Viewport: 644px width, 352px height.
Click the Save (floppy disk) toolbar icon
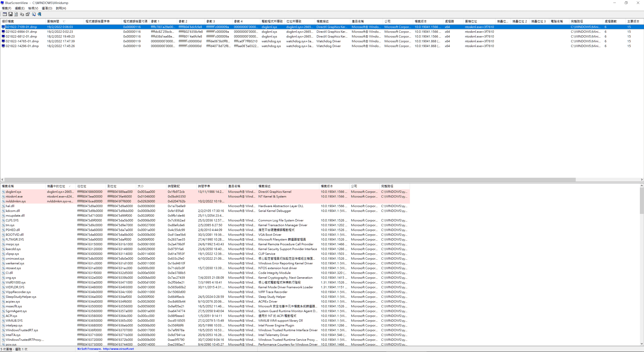(11, 14)
